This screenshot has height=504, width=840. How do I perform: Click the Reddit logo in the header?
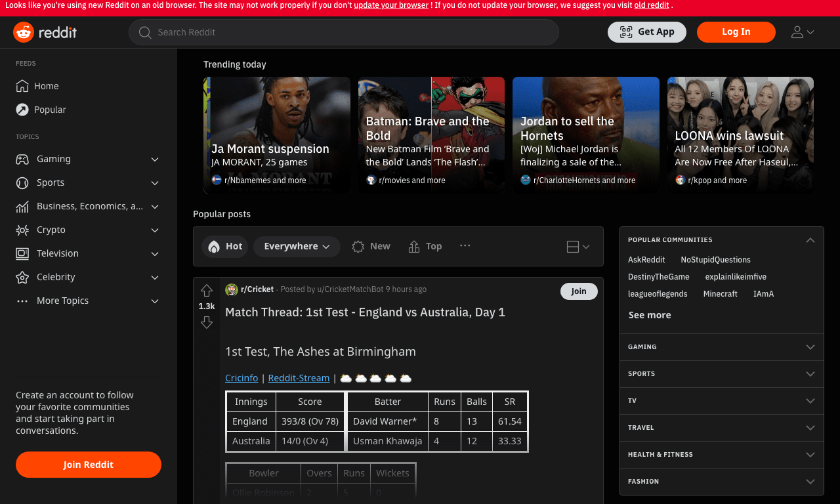(x=45, y=32)
